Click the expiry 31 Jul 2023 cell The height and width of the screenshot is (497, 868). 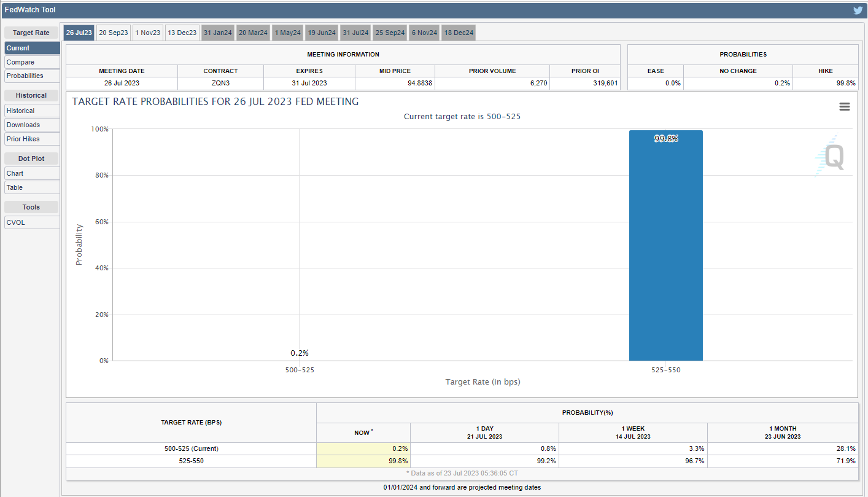point(309,83)
